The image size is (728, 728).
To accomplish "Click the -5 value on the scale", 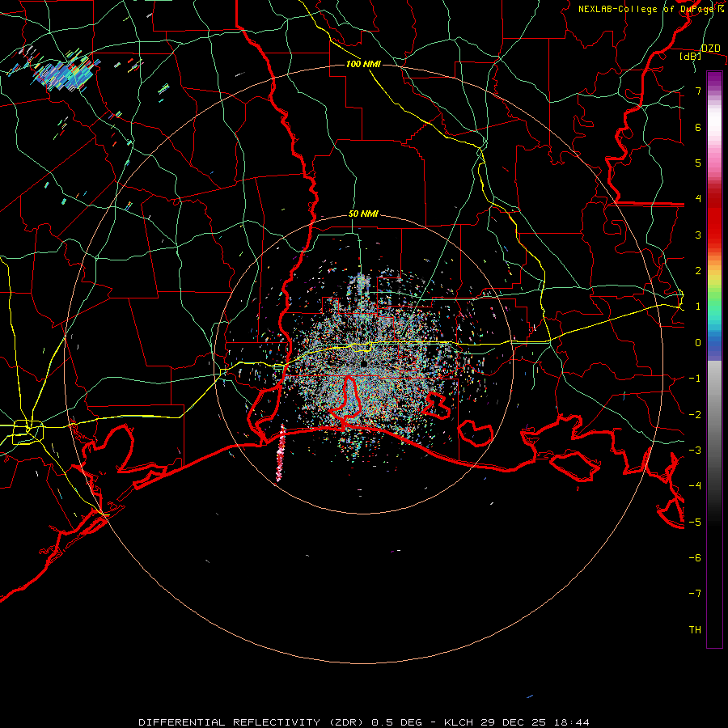I will click(695, 522).
